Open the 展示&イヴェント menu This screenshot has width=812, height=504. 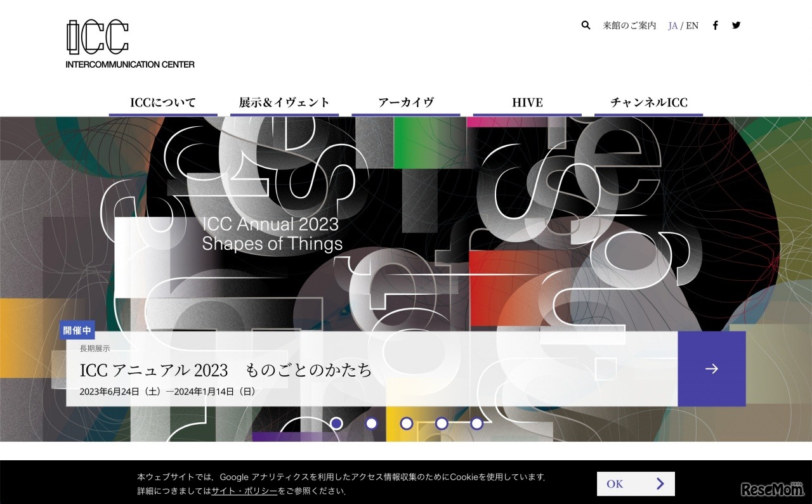tap(284, 102)
